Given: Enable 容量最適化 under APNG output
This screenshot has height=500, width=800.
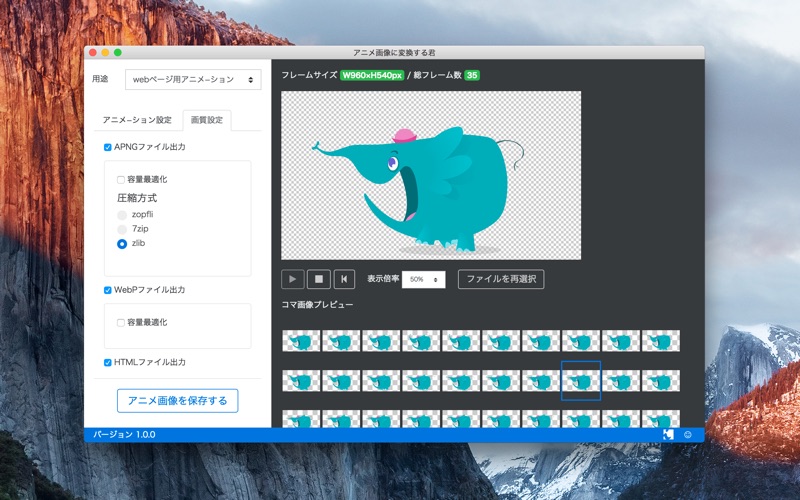Looking at the screenshot, I should tap(121, 180).
